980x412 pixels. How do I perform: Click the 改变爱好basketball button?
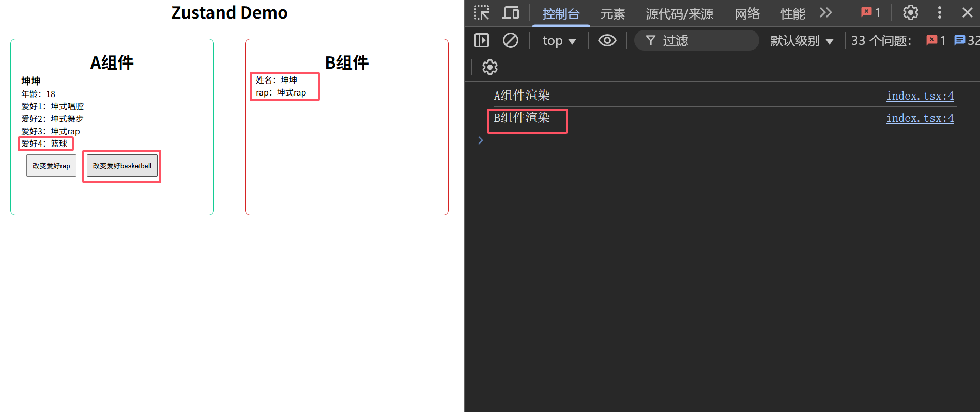122,166
